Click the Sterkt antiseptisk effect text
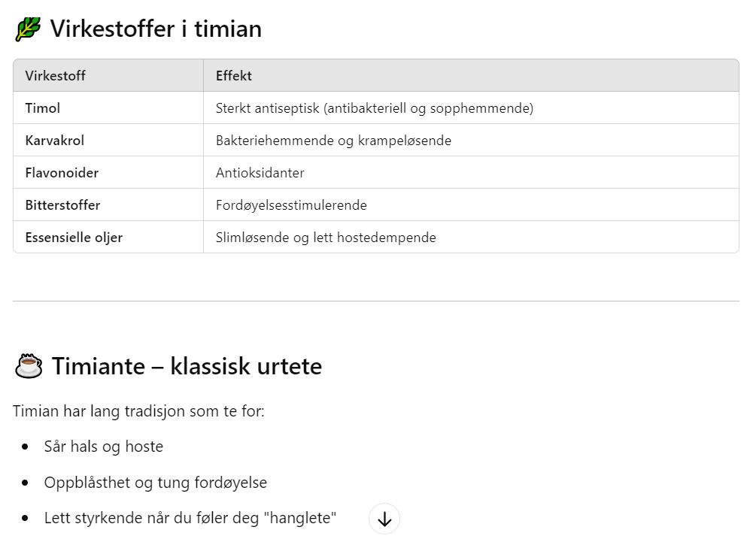The image size is (756, 536). coord(375,108)
